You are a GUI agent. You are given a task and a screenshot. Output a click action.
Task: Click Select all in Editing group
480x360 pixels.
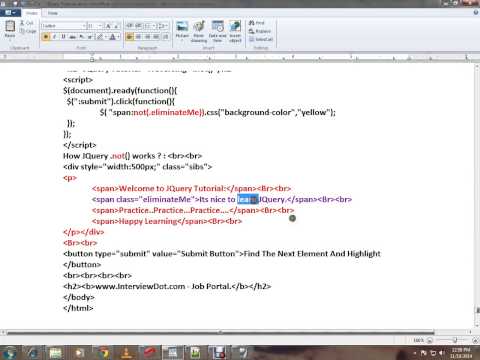click(x=261, y=39)
